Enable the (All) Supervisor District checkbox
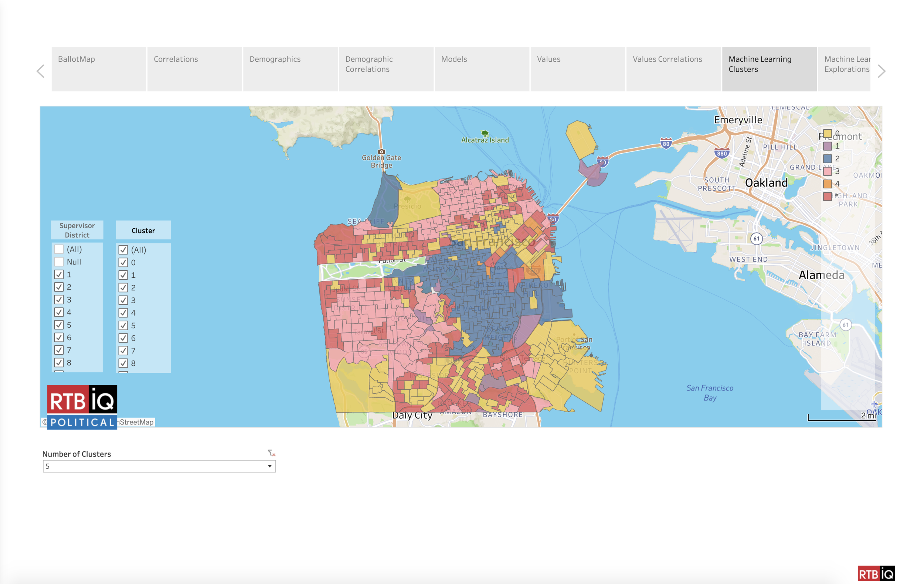This screenshot has height=584, width=924. [59, 249]
